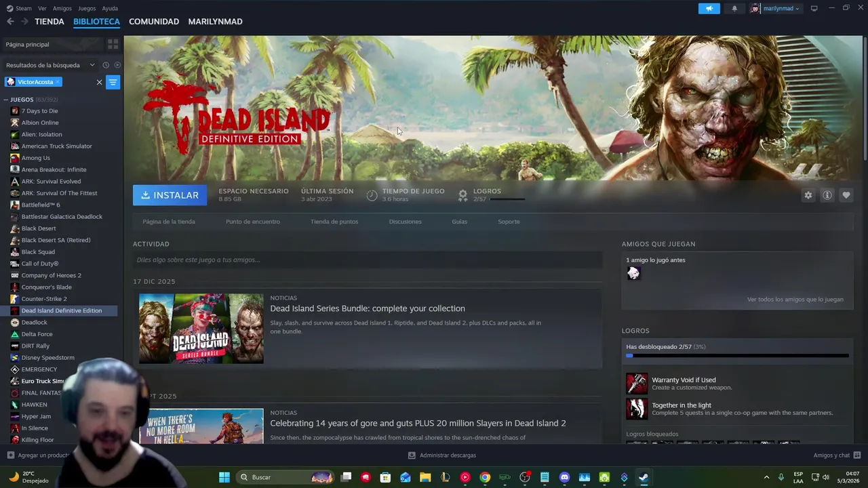Screen dimensions: 868x488
Task: Open Google Chrome from the taskbar
Action: [x=485, y=477]
